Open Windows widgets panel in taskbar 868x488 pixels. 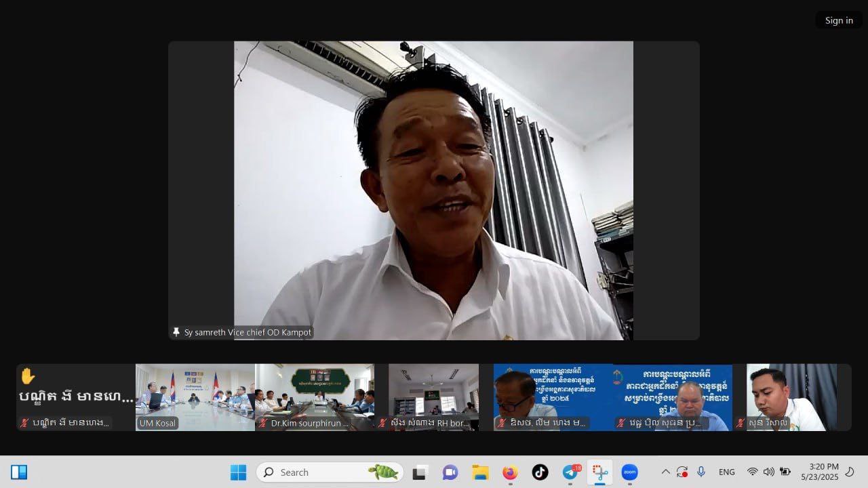(19, 472)
